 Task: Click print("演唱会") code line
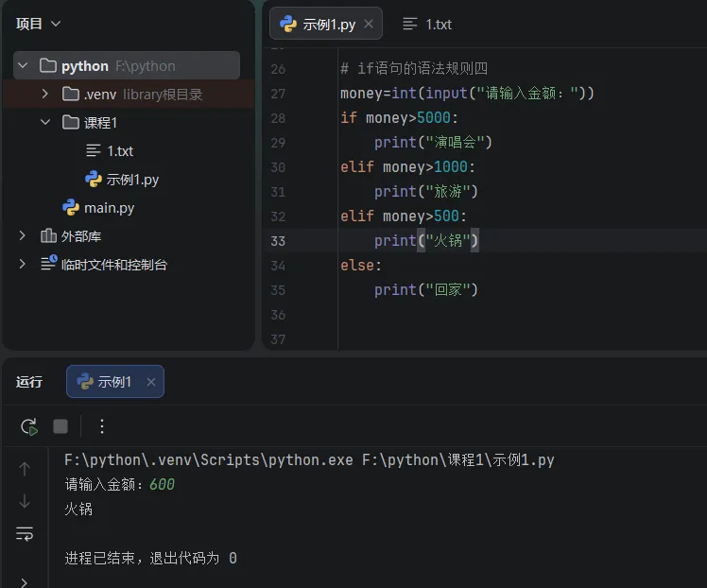pyautogui.click(x=433, y=143)
